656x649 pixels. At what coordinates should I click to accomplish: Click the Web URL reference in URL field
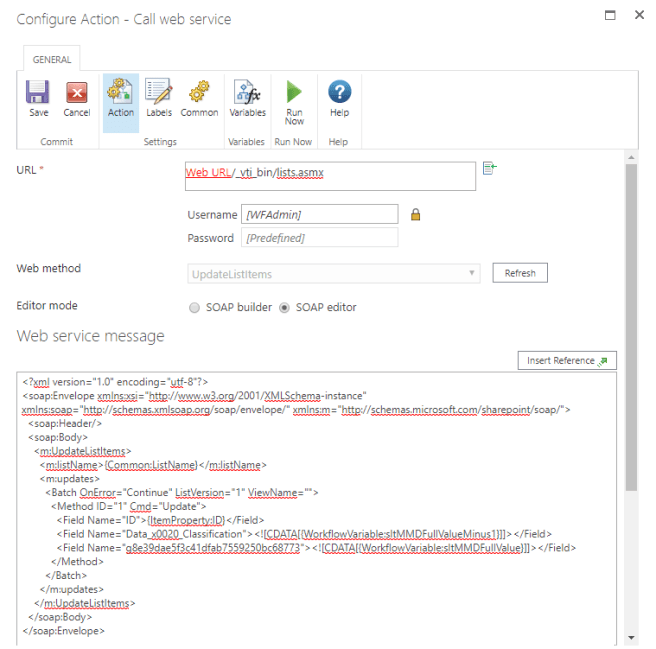pos(208,172)
